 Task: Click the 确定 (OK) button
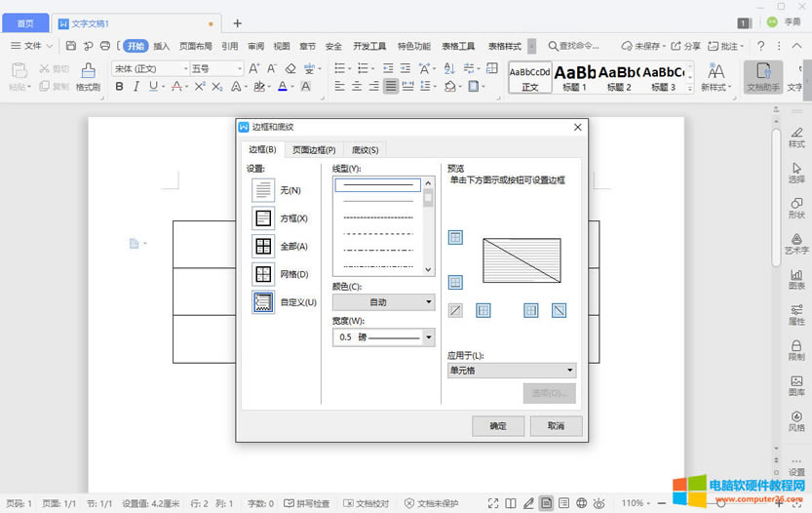(498, 426)
